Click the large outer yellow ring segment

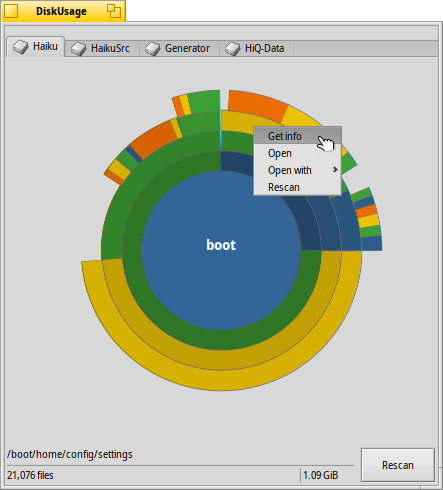221,380
